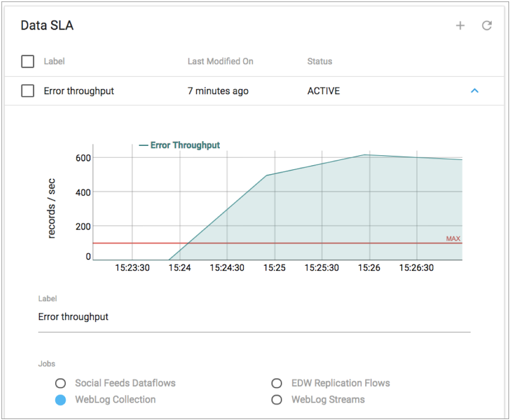Select the WebLog Collection radio button
510x420 pixels.
[60, 400]
